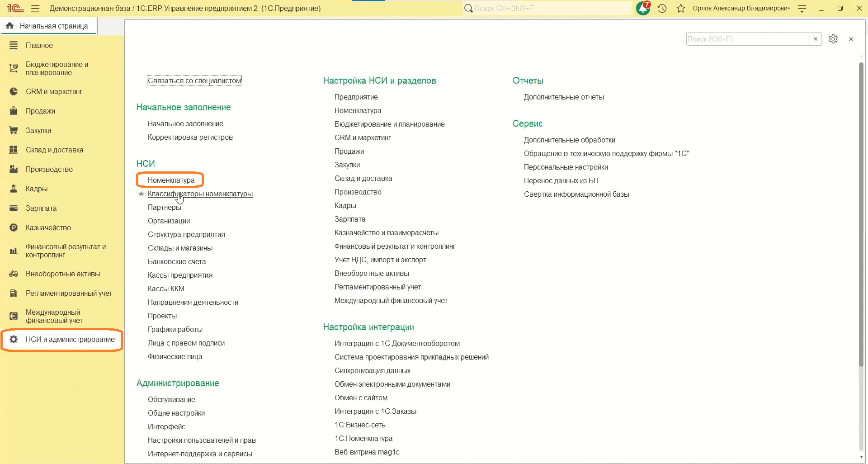The image size is (868, 464).
Task: Open Склады и магазины link
Action: [x=180, y=248]
